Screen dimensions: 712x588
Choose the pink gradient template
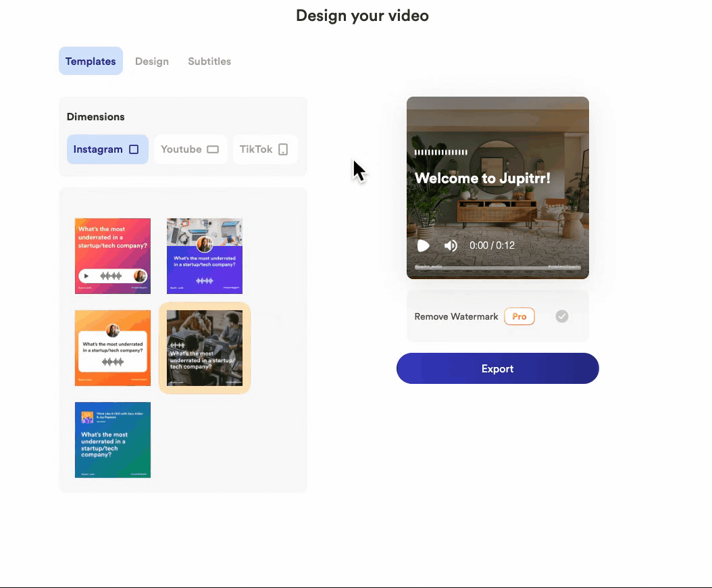[x=113, y=256]
